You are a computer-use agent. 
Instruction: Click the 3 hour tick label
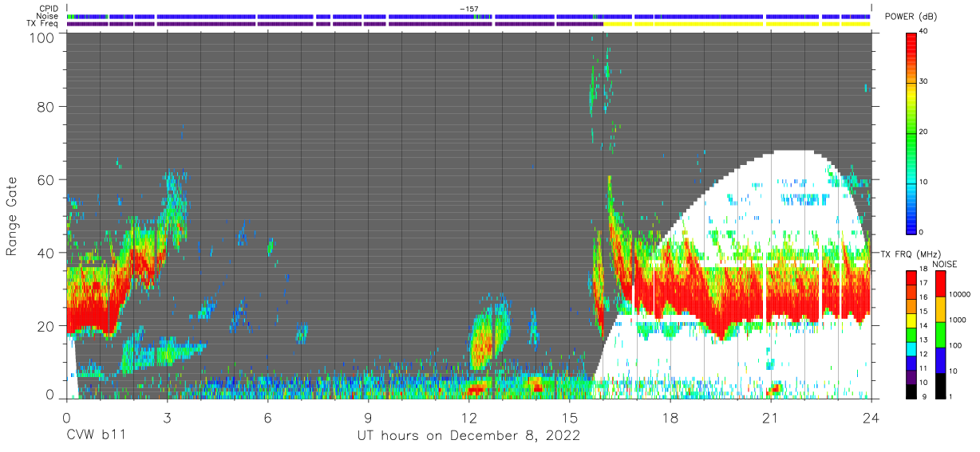click(x=167, y=417)
